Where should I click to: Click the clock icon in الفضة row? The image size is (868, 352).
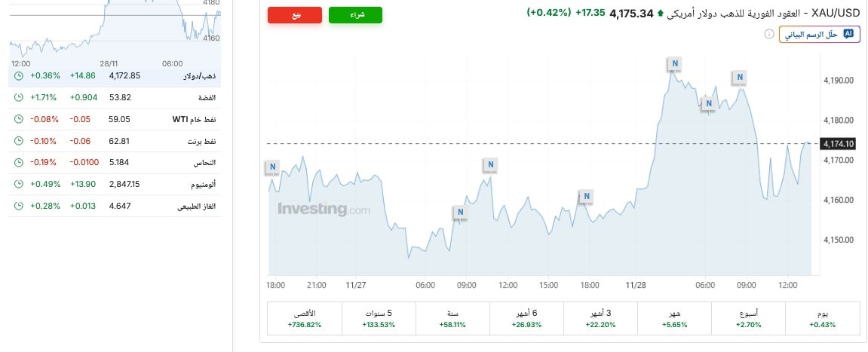(18, 97)
